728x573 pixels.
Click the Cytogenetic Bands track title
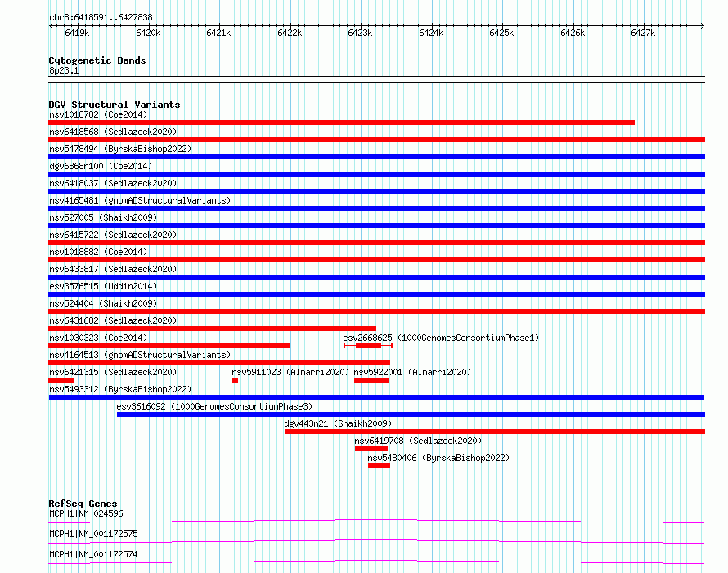(x=97, y=60)
